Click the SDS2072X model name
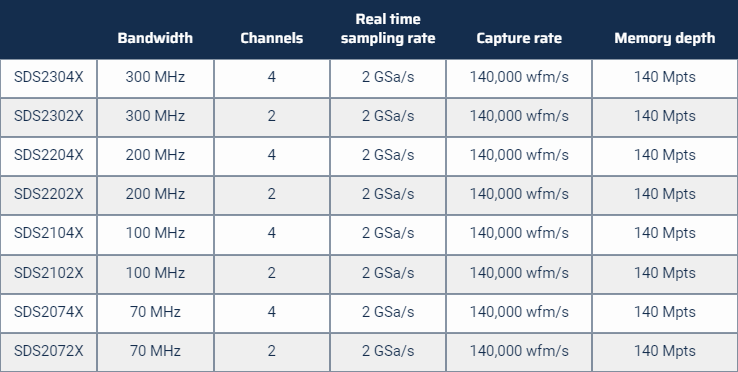The width and height of the screenshot is (738, 372). (48, 351)
